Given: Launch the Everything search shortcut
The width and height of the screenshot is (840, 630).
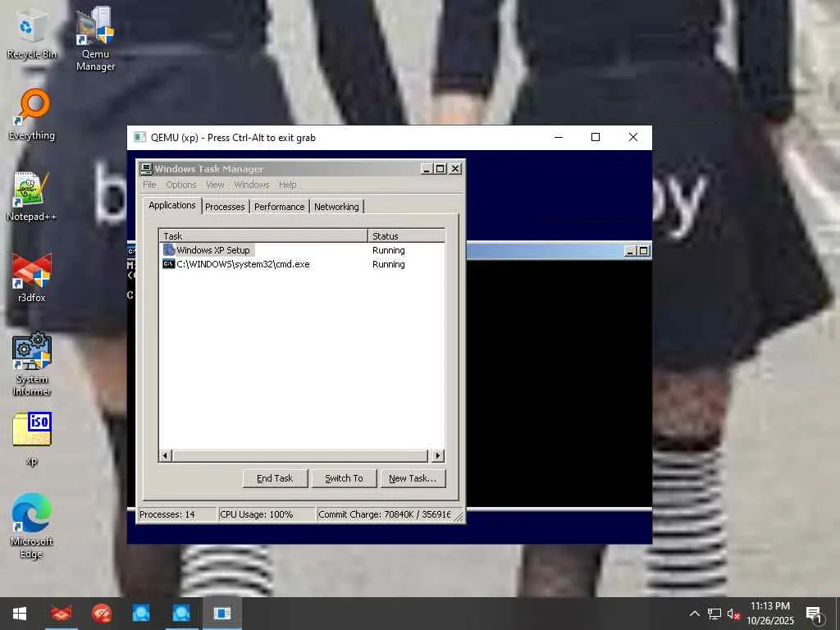Looking at the screenshot, I should click(31, 115).
